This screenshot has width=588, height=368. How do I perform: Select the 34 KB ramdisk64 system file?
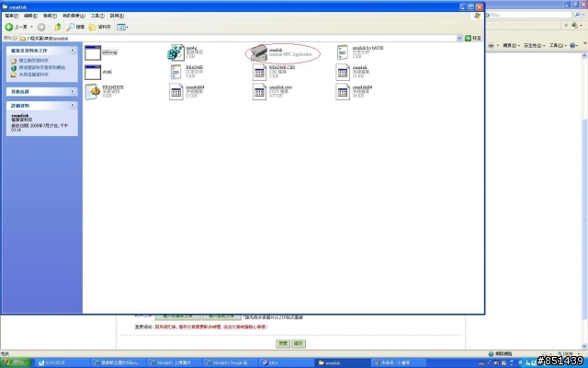coord(343,92)
